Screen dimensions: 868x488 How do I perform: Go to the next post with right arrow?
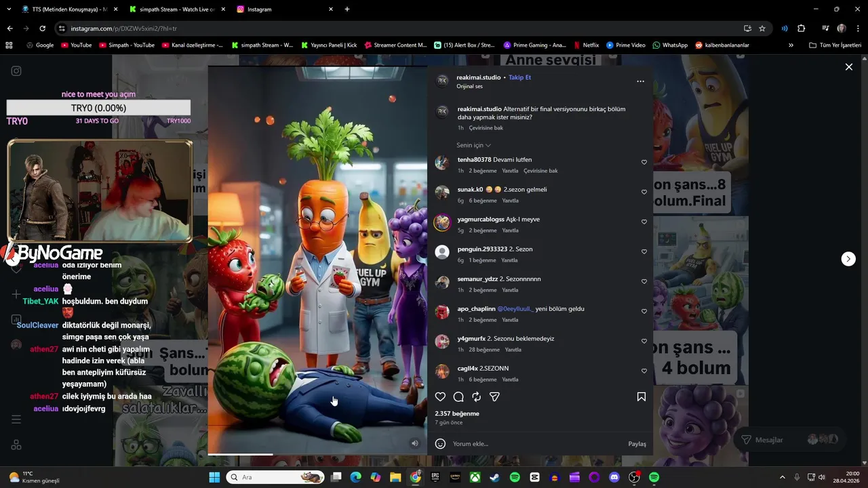[848, 259]
